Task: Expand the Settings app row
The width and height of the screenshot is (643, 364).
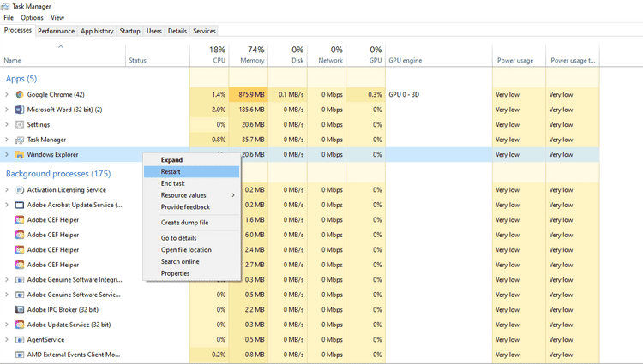Action: 7,124
